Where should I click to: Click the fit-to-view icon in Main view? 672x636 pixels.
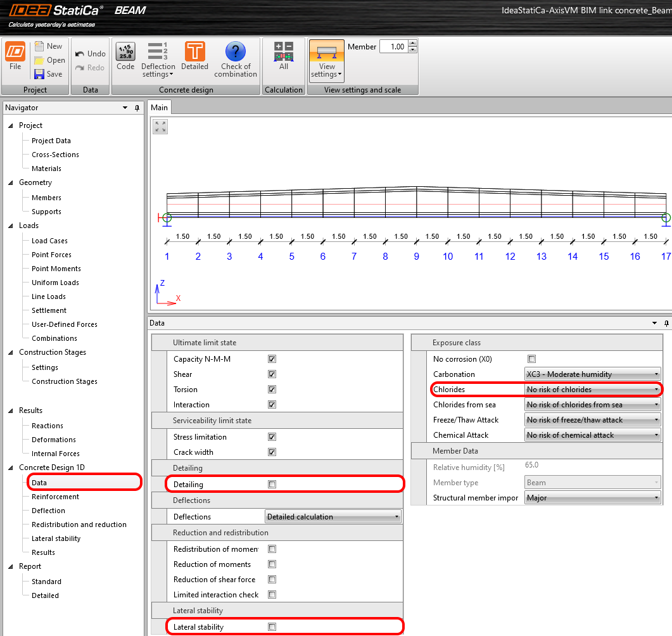[x=160, y=127]
